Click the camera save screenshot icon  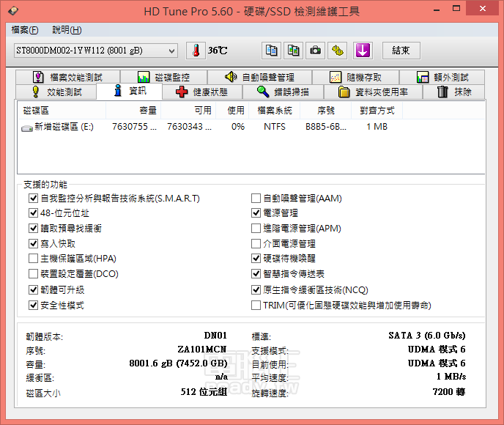point(315,51)
